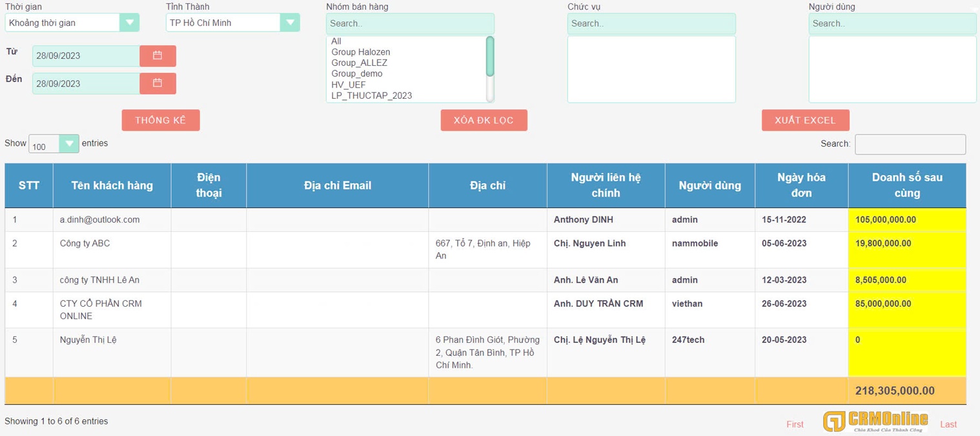Jump to Last page link

pos(948,424)
